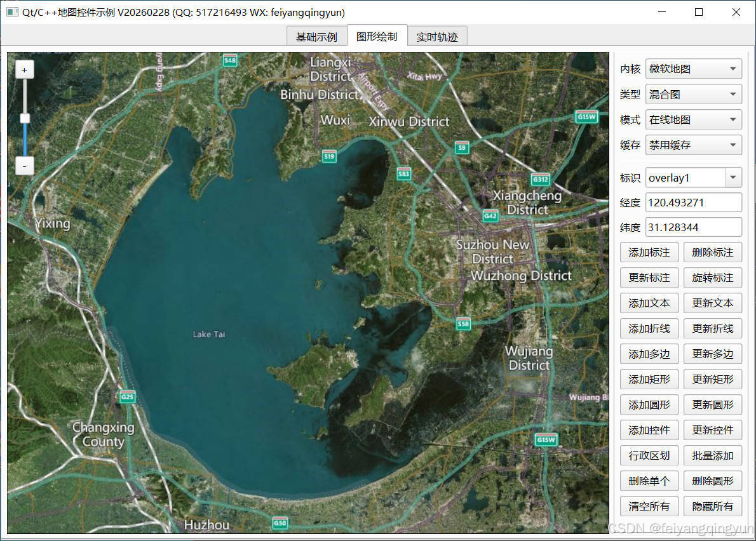This screenshot has width=756, height=541.
Task: Click the 删除标注 button
Action: 713,253
